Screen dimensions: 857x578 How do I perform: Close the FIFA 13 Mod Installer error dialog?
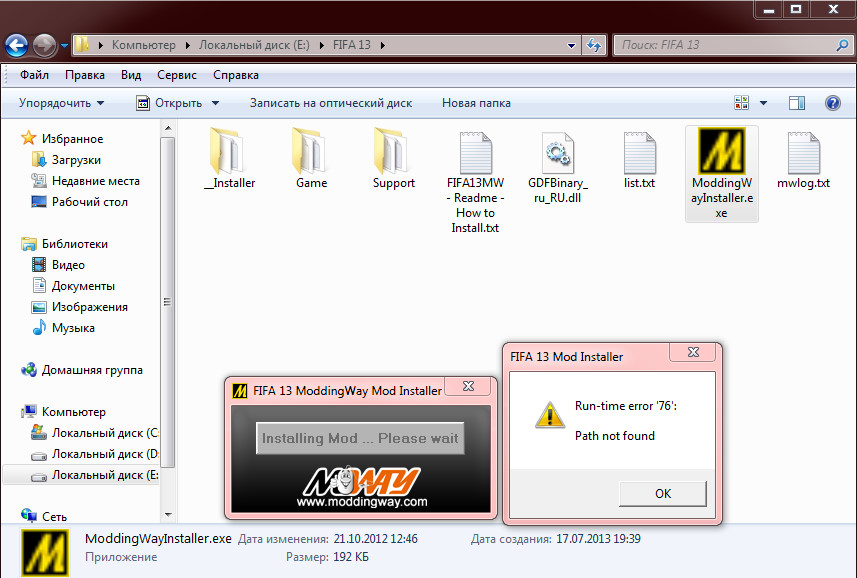[x=693, y=352]
